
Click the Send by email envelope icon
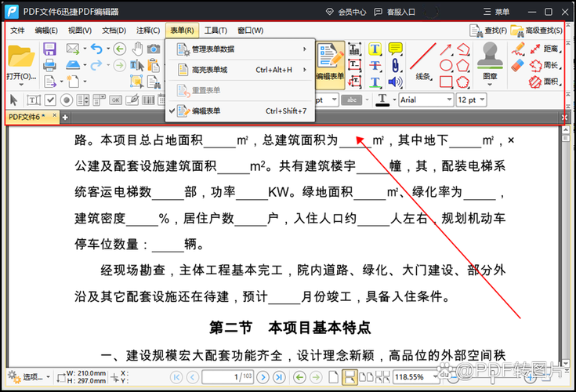(x=73, y=48)
